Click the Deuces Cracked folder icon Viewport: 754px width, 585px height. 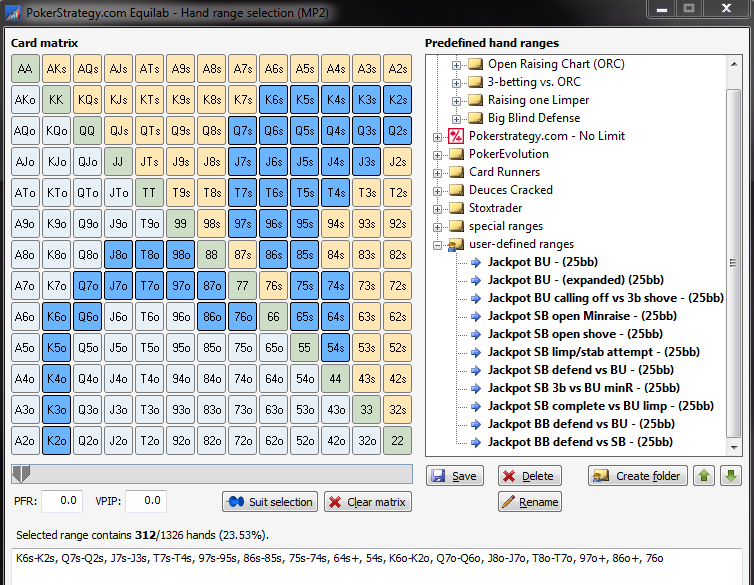456,190
